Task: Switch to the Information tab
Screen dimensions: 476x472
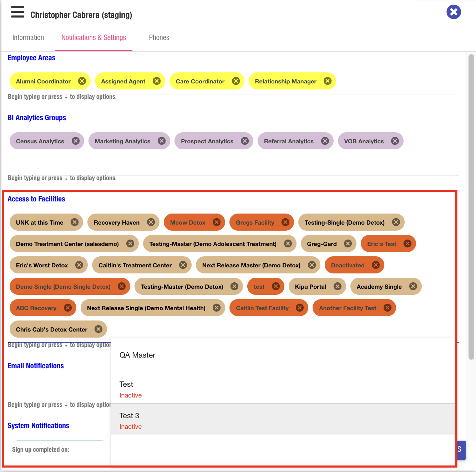Action: tap(28, 37)
